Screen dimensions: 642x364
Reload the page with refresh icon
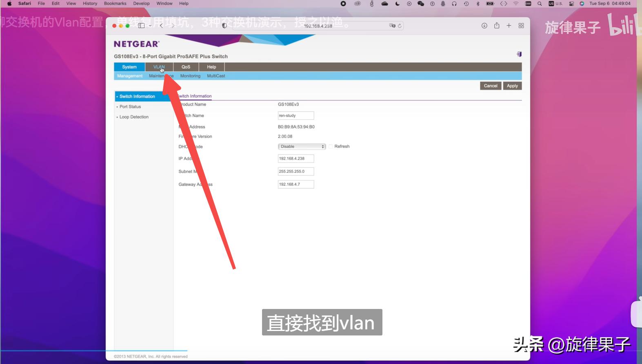coord(400,26)
